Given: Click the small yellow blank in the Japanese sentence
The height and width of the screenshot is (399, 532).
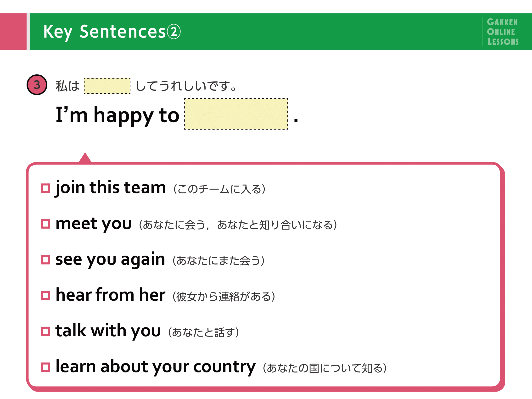Looking at the screenshot, I should pos(107,86).
